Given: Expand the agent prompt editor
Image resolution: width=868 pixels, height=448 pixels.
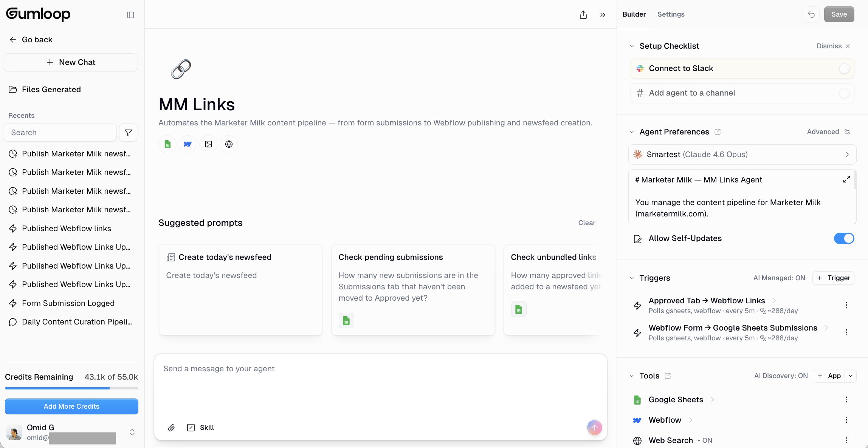Looking at the screenshot, I should (846, 179).
